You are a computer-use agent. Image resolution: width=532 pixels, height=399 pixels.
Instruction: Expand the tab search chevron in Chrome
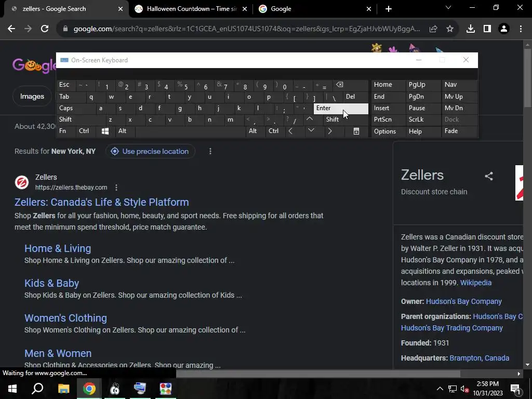pos(448,8)
